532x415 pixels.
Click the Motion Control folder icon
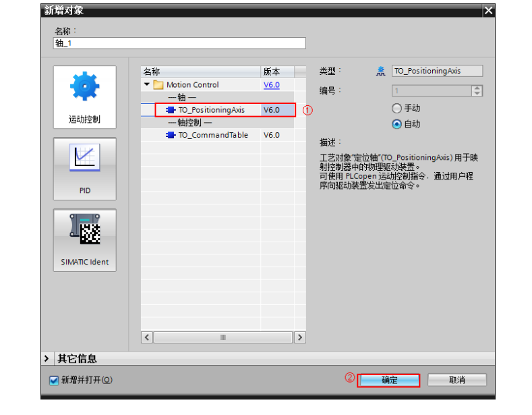(158, 85)
